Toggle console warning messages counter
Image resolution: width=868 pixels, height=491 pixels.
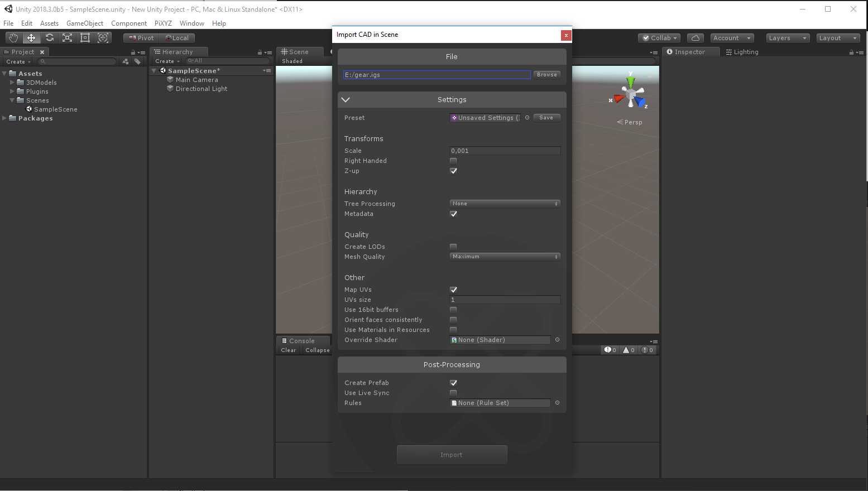click(x=629, y=350)
